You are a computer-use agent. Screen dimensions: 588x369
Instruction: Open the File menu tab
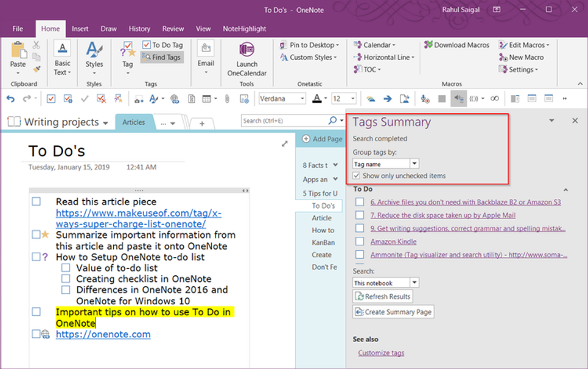(18, 29)
